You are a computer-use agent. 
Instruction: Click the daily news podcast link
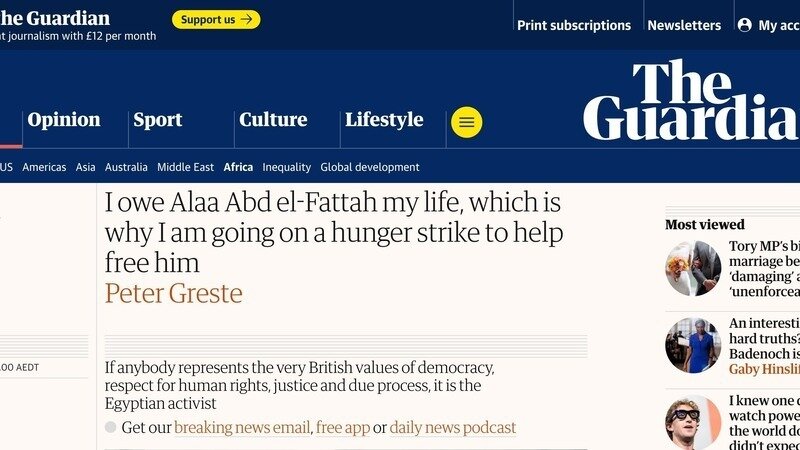(x=453, y=428)
